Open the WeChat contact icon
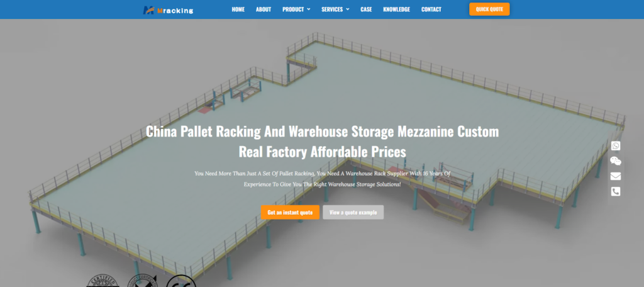This screenshot has height=287, width=644. coord(615,160)
